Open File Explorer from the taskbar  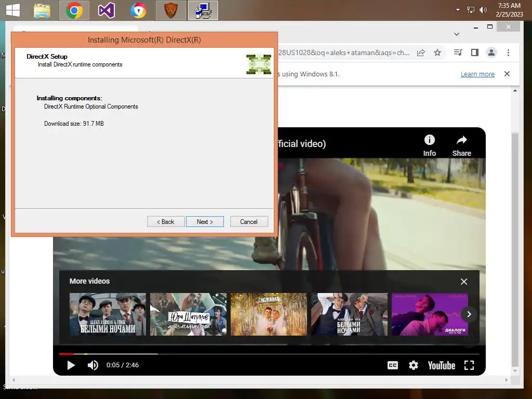(42, 11)
